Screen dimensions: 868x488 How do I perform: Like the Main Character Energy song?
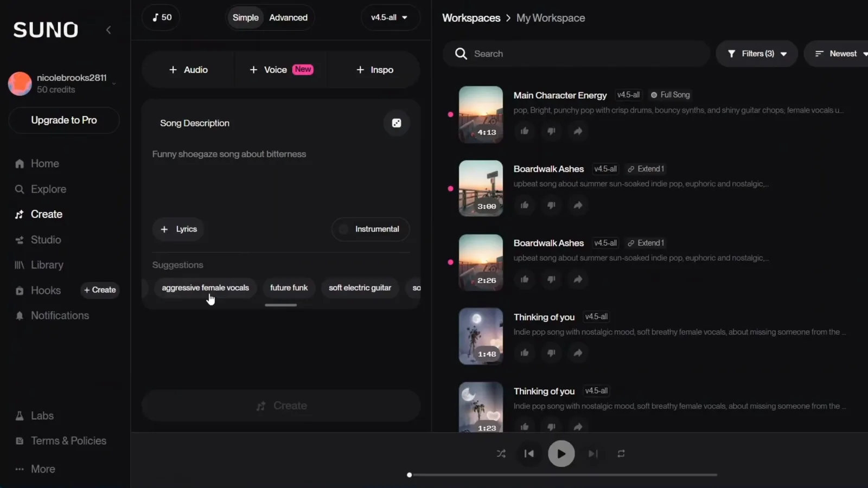pos(525,131)
